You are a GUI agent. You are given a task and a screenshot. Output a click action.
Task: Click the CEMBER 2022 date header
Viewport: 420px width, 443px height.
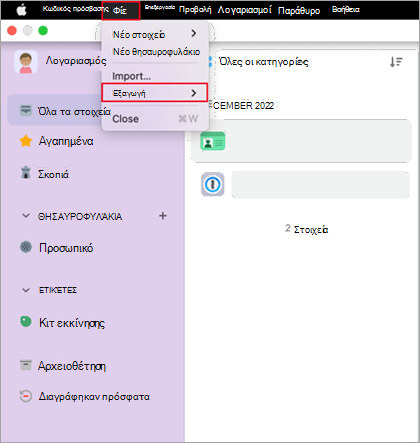coord(243,106)
